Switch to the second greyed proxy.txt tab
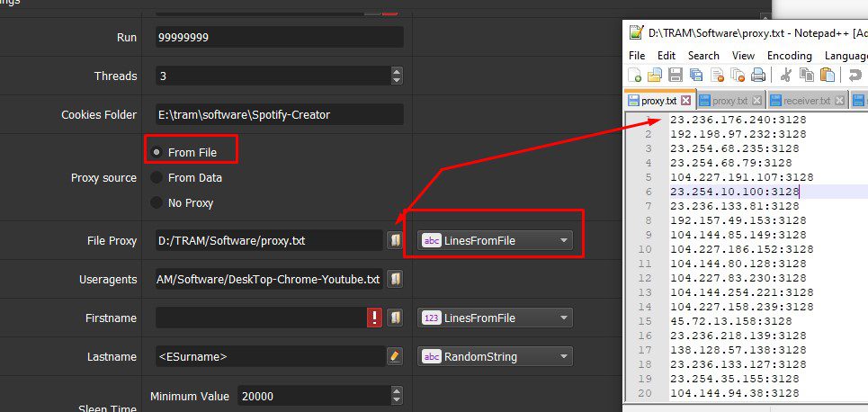Image resolution: width=868 pixels, height=412 pixels. pos(729,101)
